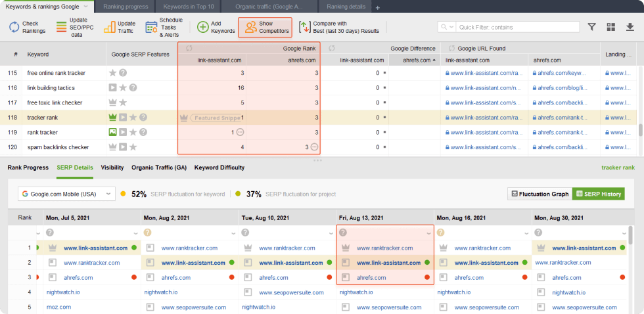Screen dimensions: 644x314
Task: Open the workspace grid view icon
Action: click(x=610, y=27)
